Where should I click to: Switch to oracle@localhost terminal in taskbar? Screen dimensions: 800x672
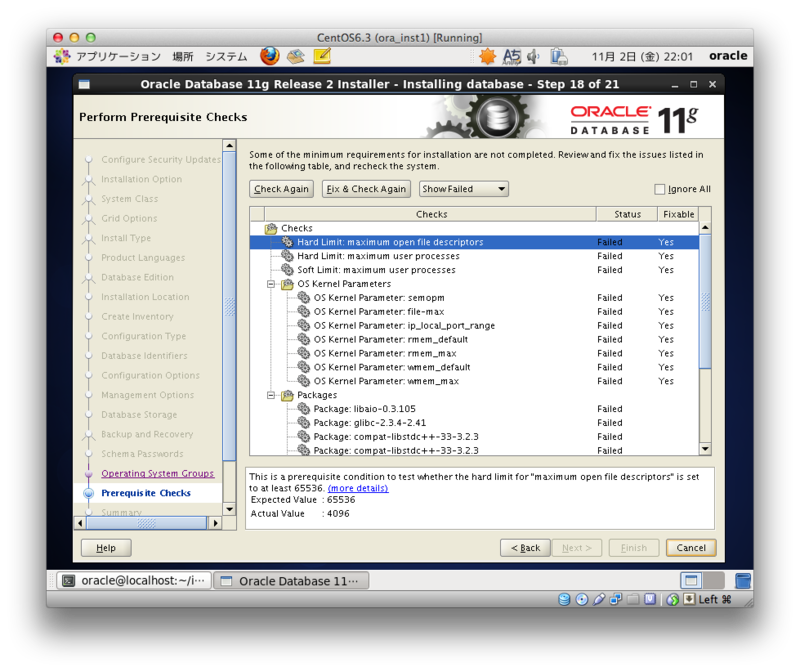[x=134, y=581]
